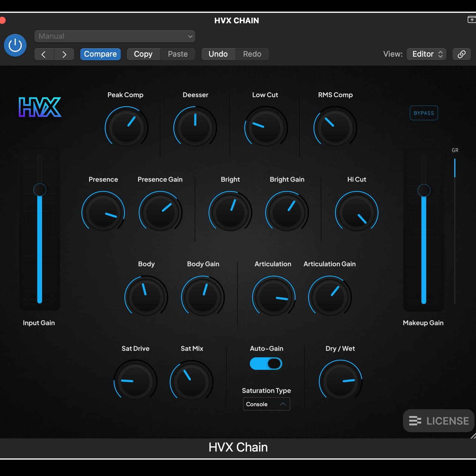Select the Articulation Gain knob

[330, 297]
